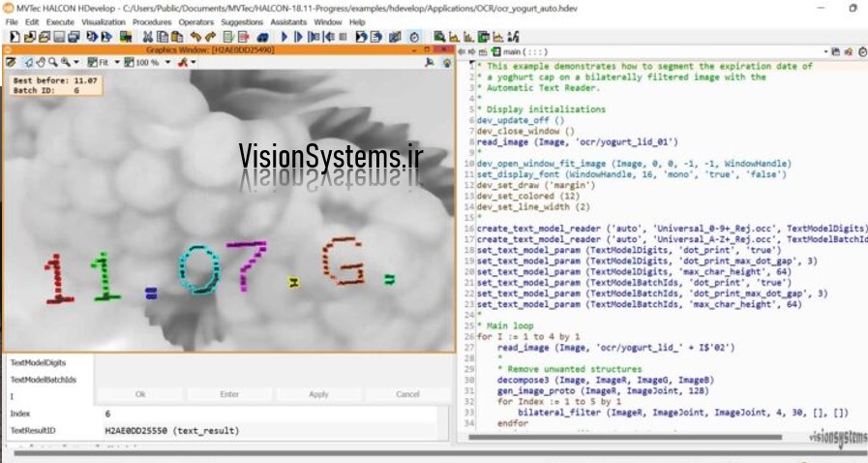This screenshot has height=463, width=868.
Task: Open the magnifier zoom tool dropdown
Action: tap(77, 62)
